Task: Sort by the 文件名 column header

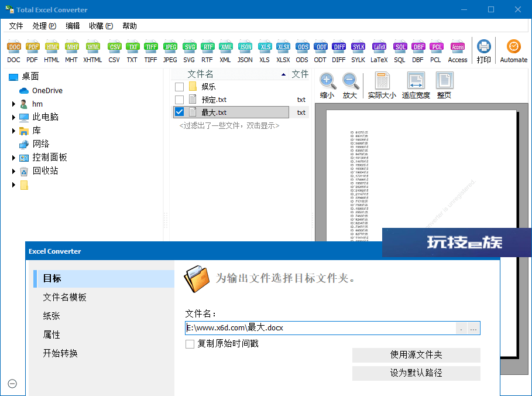Action: point(230,74)
